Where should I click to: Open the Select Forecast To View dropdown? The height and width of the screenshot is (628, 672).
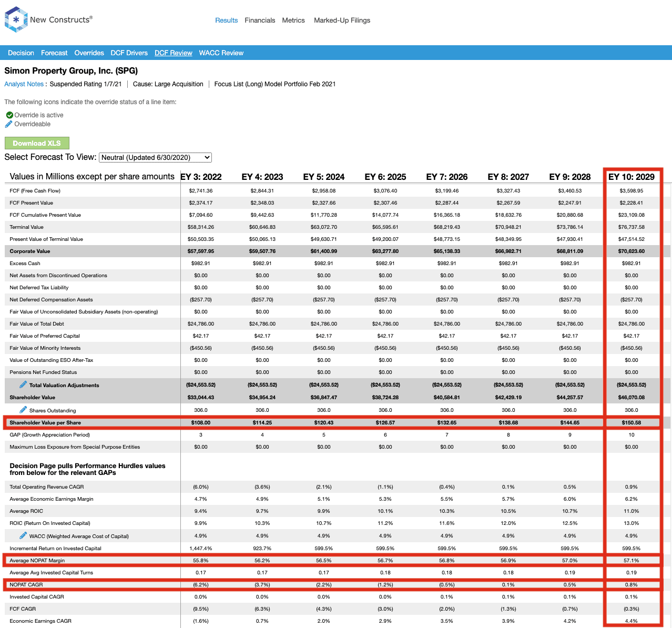[x=156, y=157]
